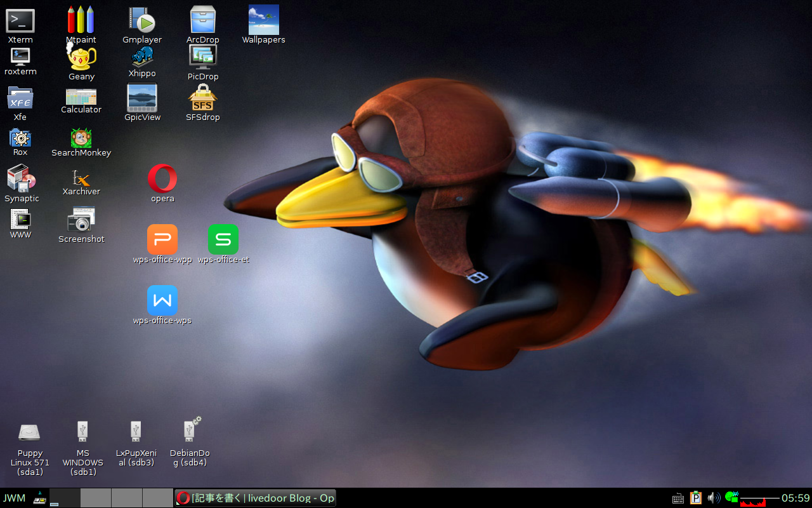Viewport: 812px width, 508px height.
Task: Switch to the fourth virtual desktop in pager
Action: 157,498
